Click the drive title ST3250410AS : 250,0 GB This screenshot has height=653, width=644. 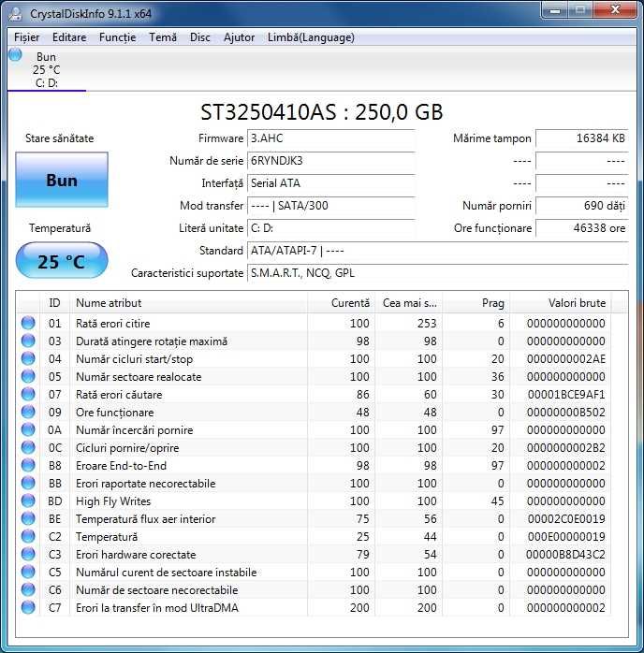tap(322, 112)
